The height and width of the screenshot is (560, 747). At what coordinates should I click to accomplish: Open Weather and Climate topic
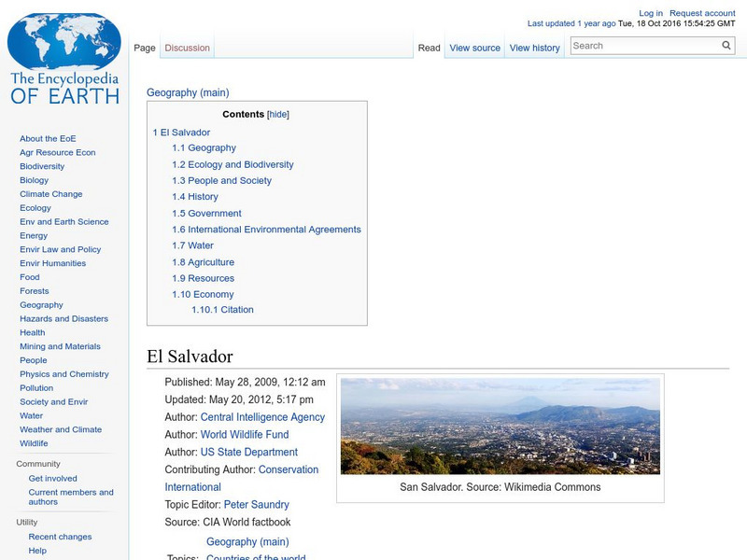point(61,429)
